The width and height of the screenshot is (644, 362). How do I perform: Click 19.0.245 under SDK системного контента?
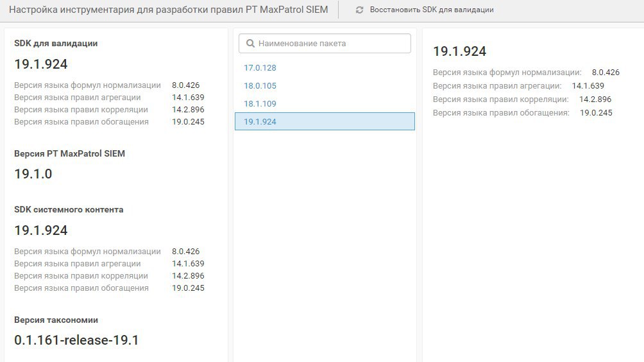188,288
